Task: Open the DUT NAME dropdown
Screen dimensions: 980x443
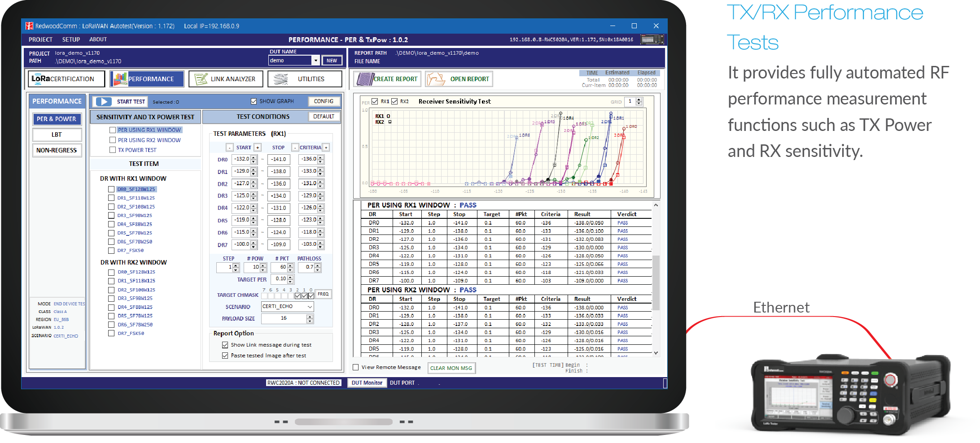Action: point(316,61)
